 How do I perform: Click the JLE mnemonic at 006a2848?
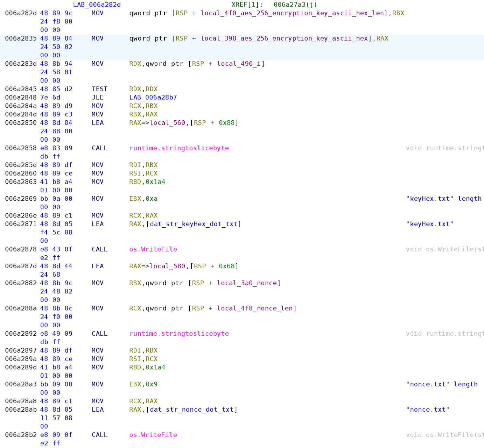pos(98,98)
